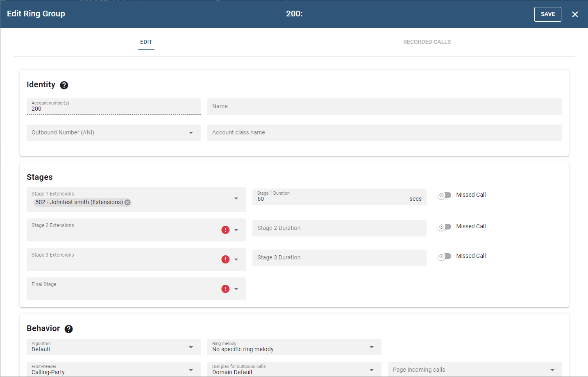Screen dimensions: 588x377
Task: Remove the 502 Johntest smith extension chip
Action: point(127,202)
